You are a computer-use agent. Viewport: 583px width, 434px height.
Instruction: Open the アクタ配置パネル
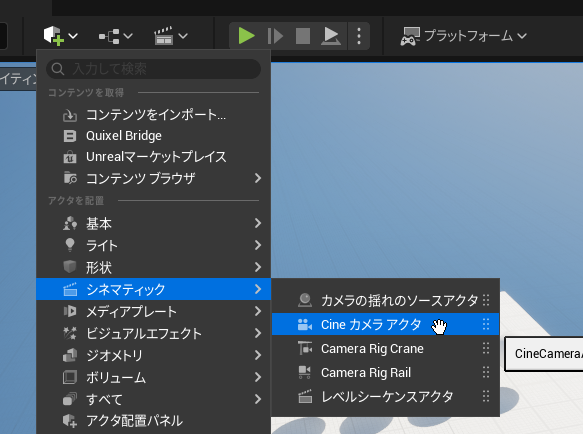point(153,421)
